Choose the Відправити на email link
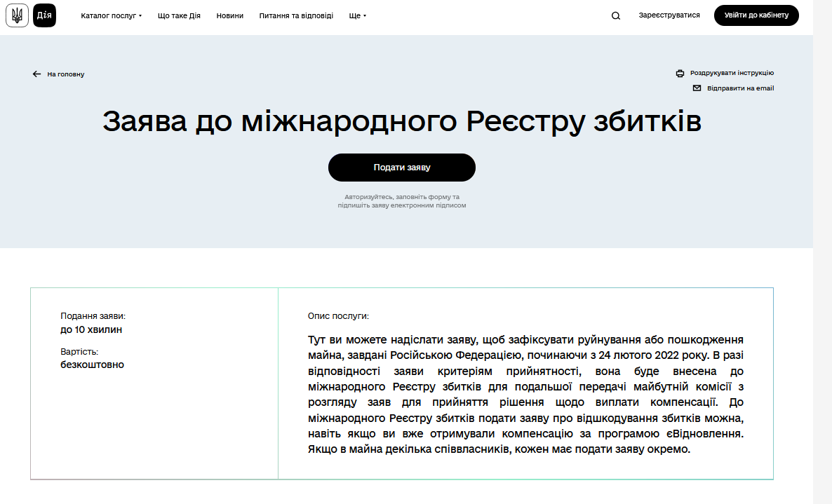832x504 pixels. (x=740, y=88)
